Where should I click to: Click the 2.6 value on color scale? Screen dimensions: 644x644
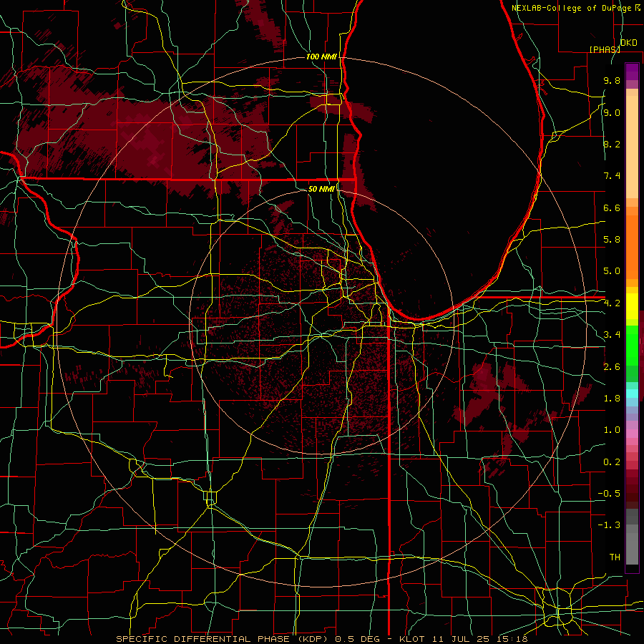coord(612,367)
